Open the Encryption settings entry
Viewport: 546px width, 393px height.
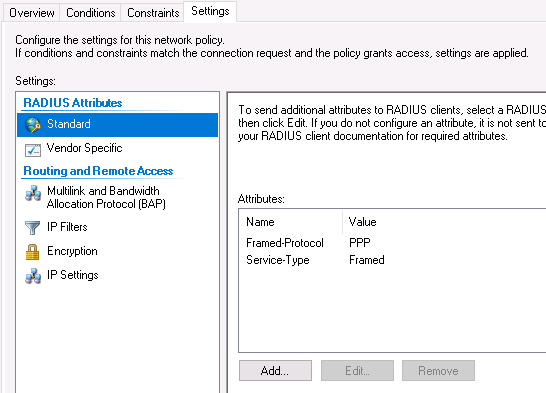click(x=118, y=251)
